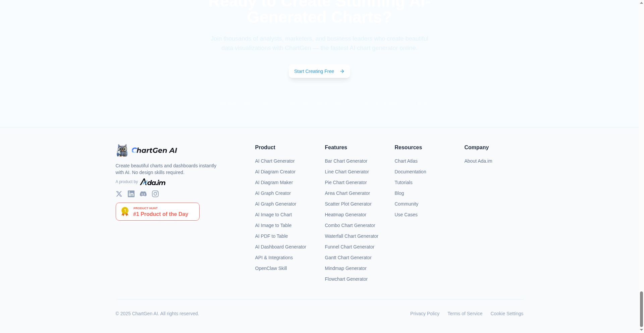
Task: Select the Gantt Chart Generator link
Action: (x=348, y=258)
